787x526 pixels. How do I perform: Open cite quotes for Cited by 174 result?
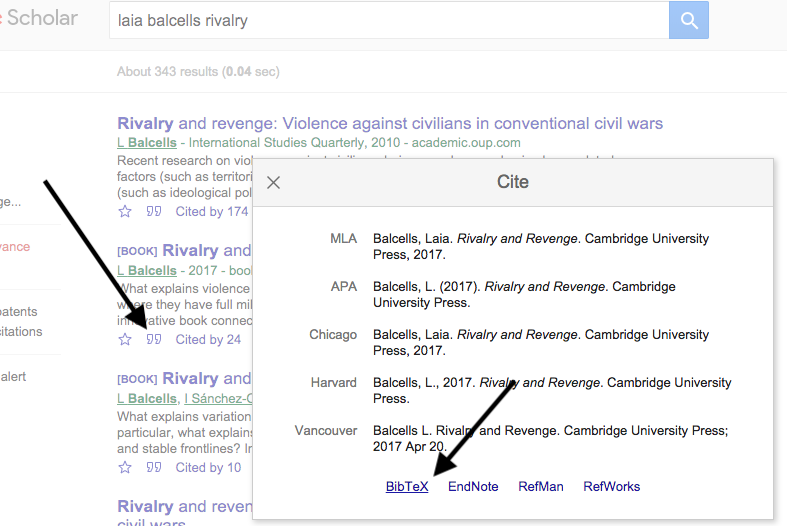[x=154, y=211]
